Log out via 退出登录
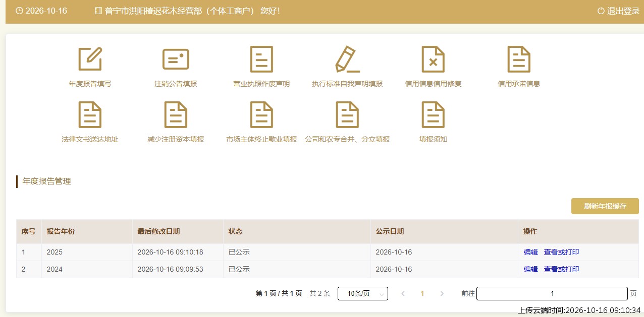 (x=623, y=11)
